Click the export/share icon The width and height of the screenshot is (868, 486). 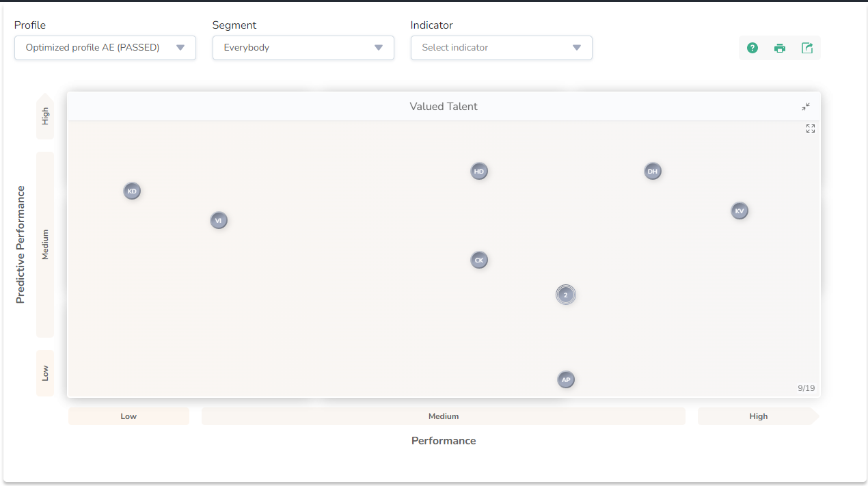tap(807, 48)
